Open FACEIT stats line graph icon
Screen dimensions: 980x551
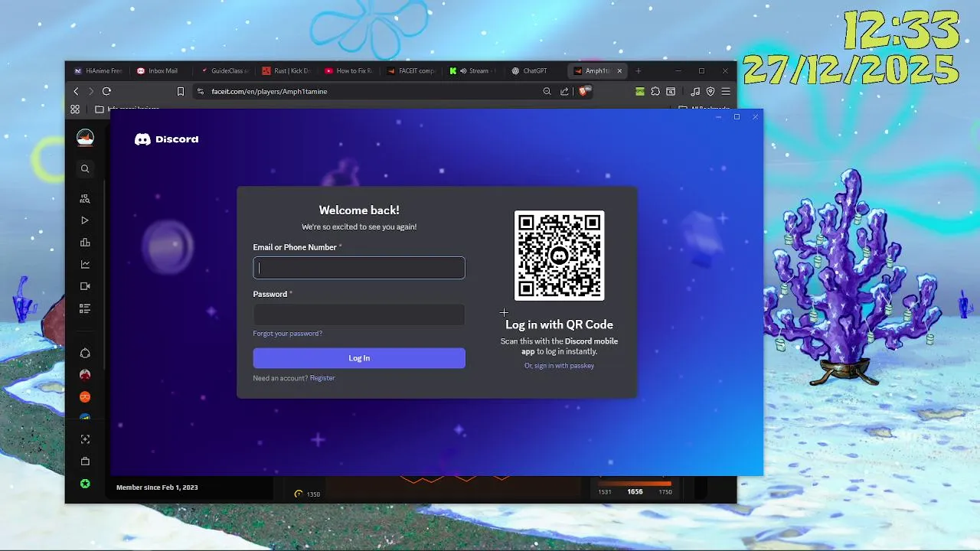[85, 264]
